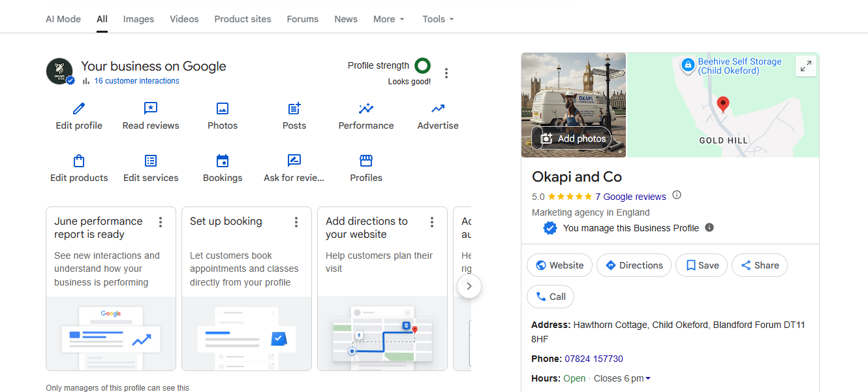This screenshot has height=392, width=868.
Task: Open the Tools dropdown menu
Action: 438,19
